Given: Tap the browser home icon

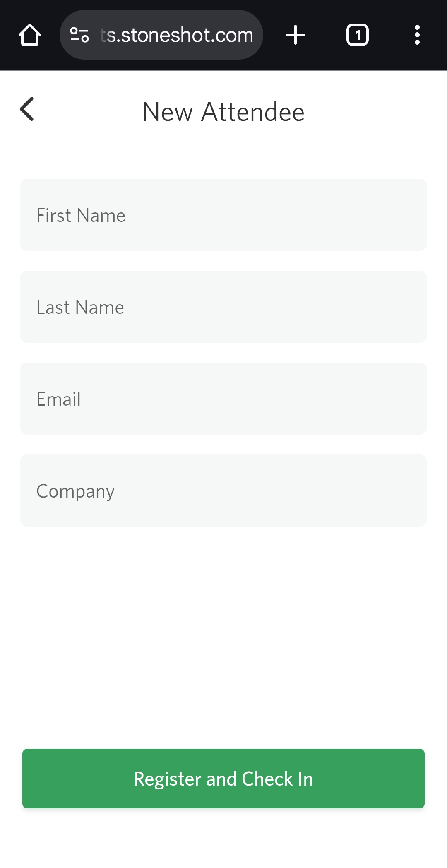Looking at the screenshot, I should [30, 35].
